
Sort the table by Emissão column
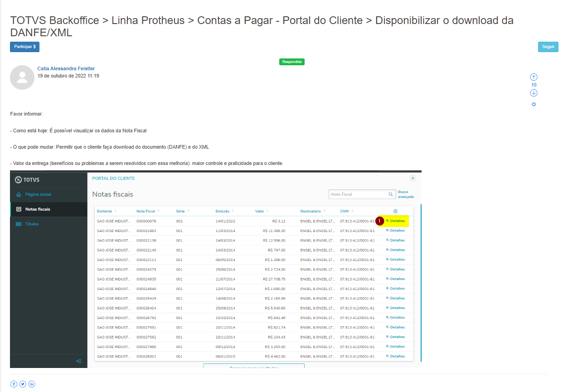(x=225, y=211)
